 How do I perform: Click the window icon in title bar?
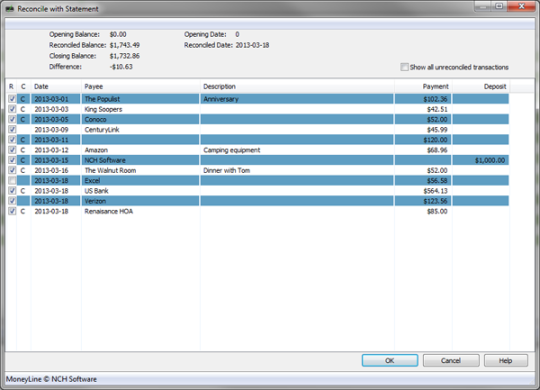point(10,9)
